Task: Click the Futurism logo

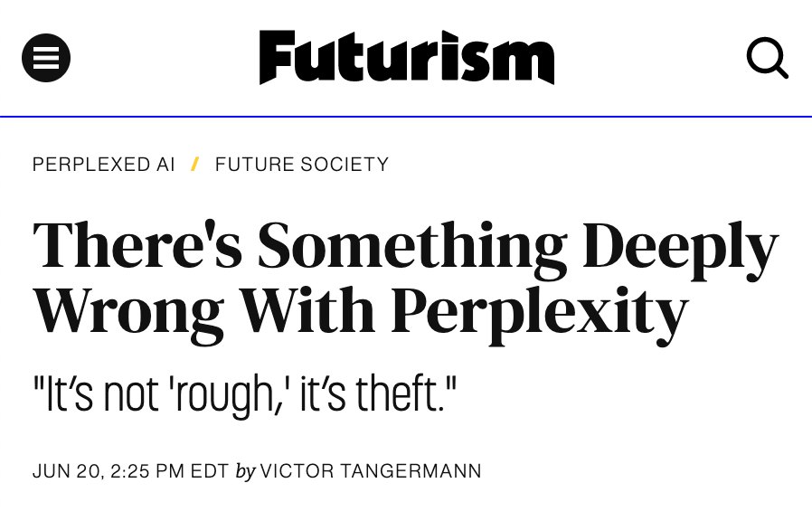Action: coord(406,58)
